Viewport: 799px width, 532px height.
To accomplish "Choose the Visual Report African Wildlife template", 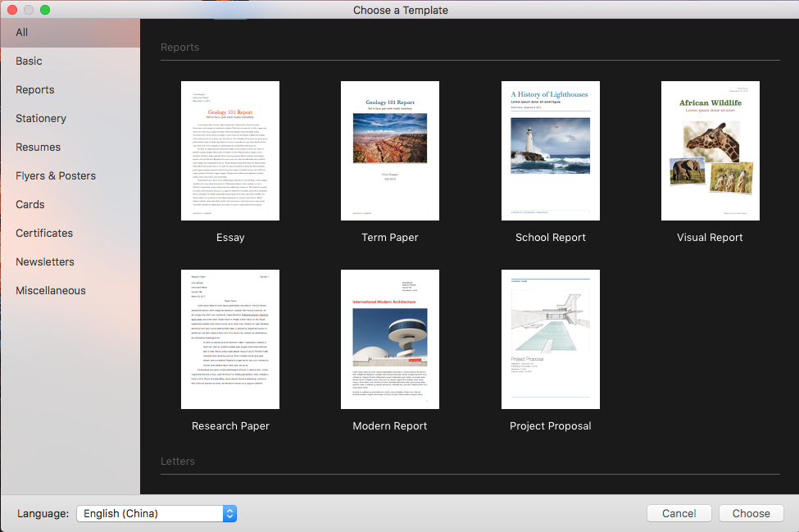I will click(710, 151).
